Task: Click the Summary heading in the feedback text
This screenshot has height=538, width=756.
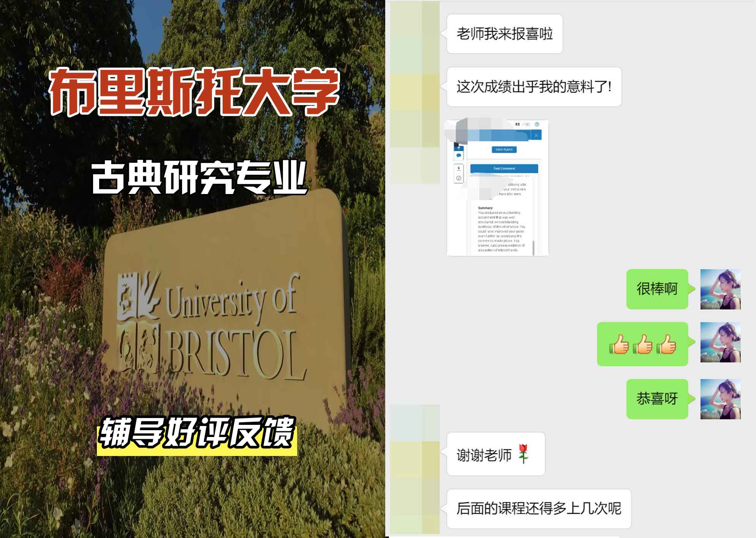Action: pyautogui.click(x=486, y=207)
